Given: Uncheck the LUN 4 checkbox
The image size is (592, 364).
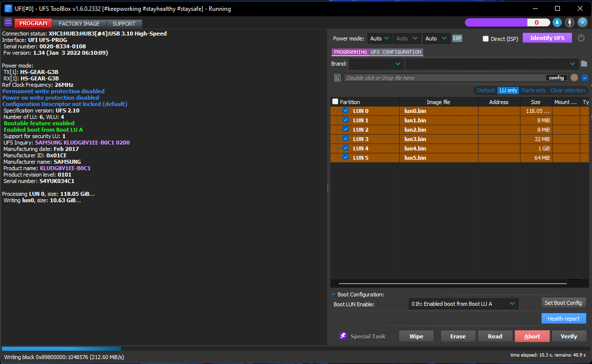Looking at the screenshot, I should (346, 148).
